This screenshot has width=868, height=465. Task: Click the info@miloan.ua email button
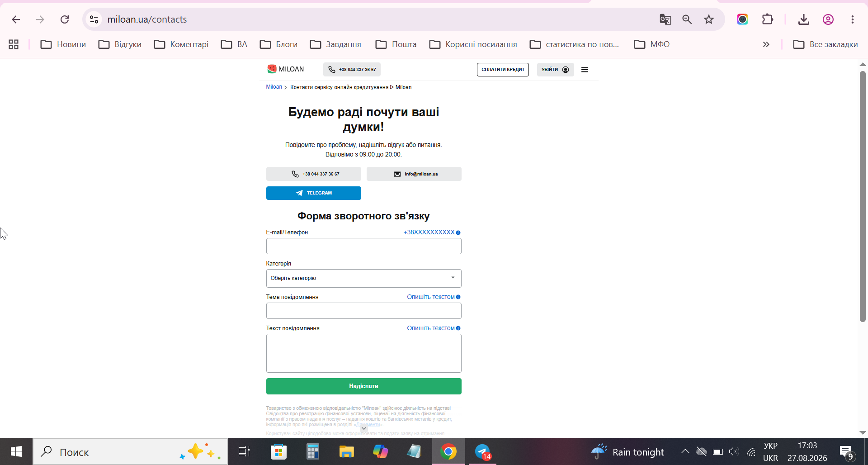414,174
